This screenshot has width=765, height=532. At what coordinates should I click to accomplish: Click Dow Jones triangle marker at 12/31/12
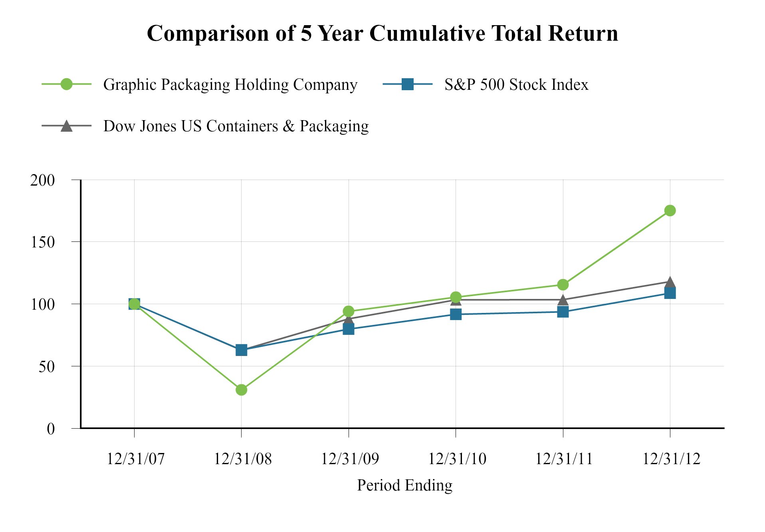click(670, 282)
